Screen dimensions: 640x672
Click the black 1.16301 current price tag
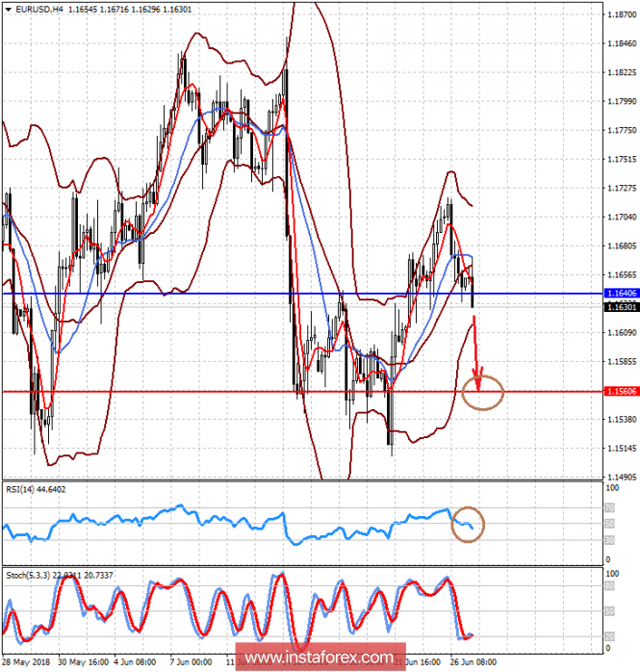620,306
